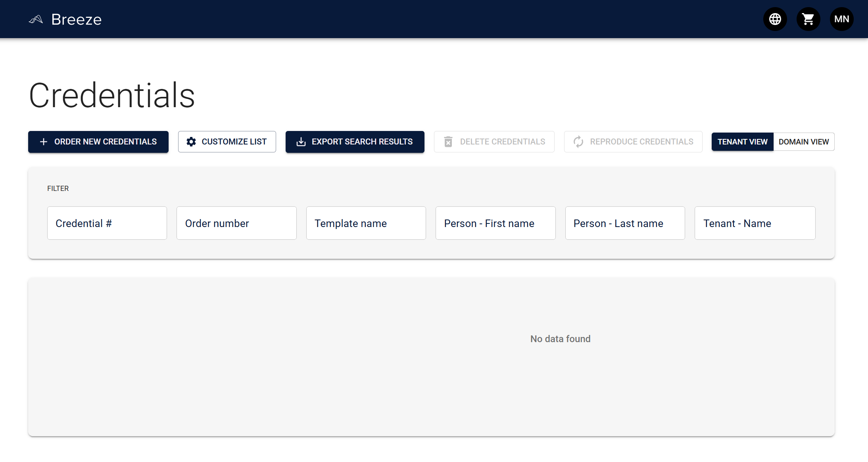Viewport: 868px width, 462px height.
Task: Click the Credentials page heading
Action: pyautogui.click(x=111, y=95)
